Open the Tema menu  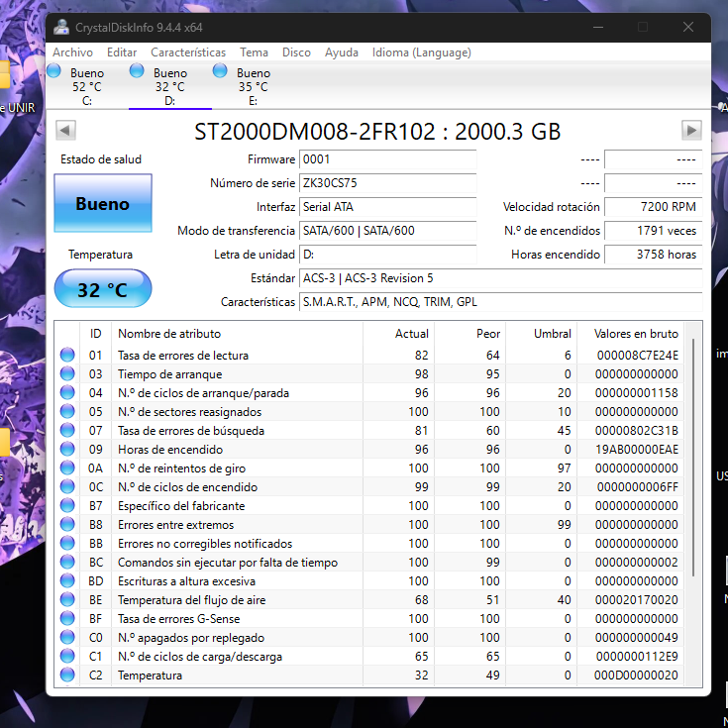[254, 52]
